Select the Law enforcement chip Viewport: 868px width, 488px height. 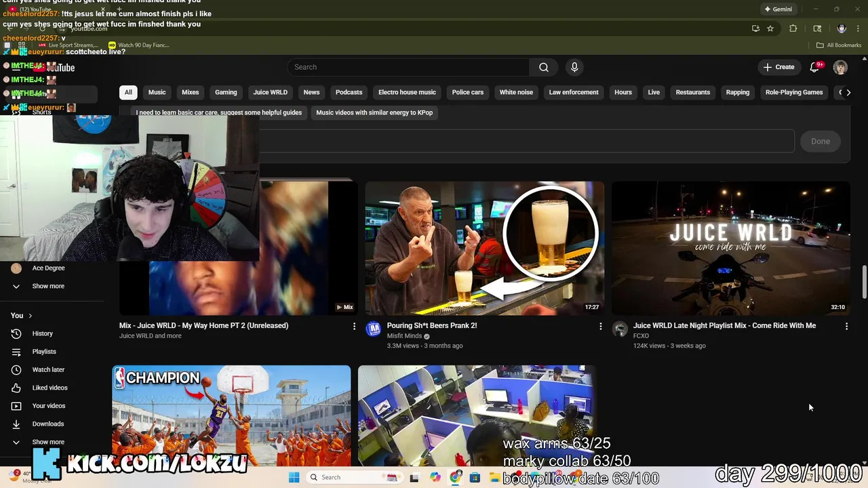point(574,92)
